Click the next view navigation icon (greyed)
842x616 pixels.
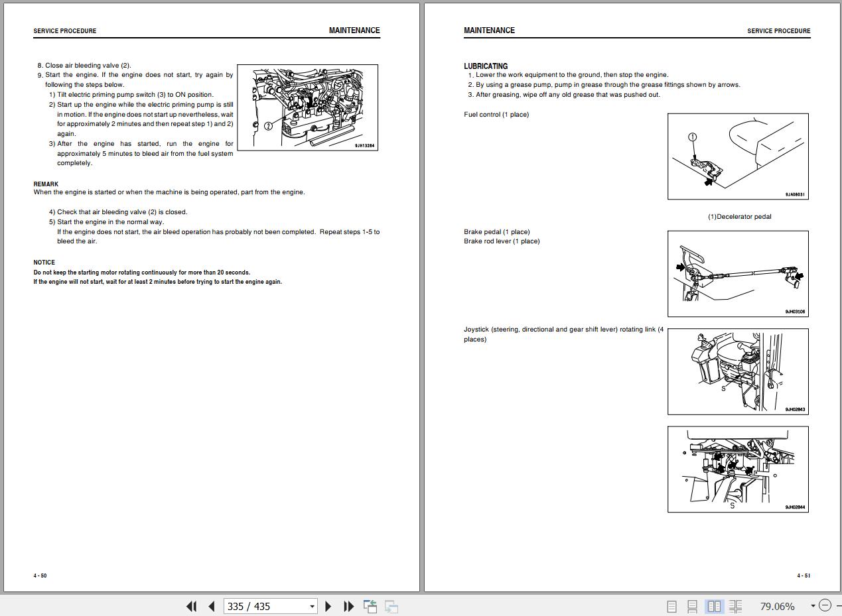click(x=391, y=606)
